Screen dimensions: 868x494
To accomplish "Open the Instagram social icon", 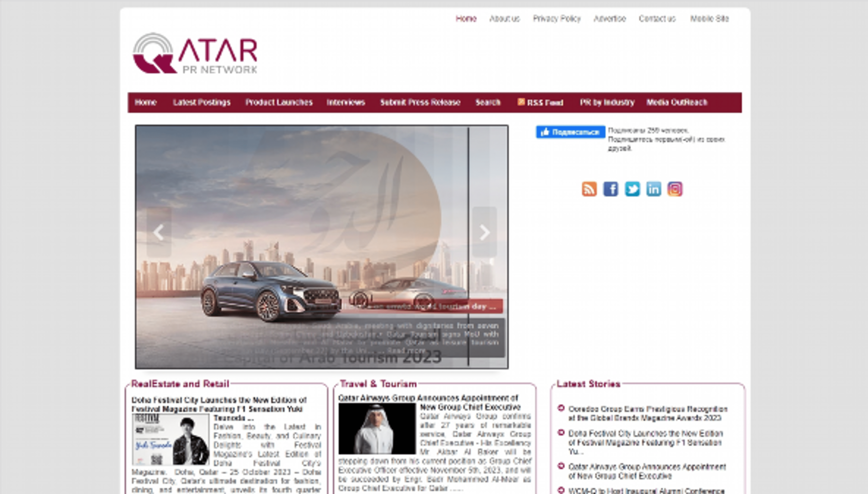I will 676,189.
